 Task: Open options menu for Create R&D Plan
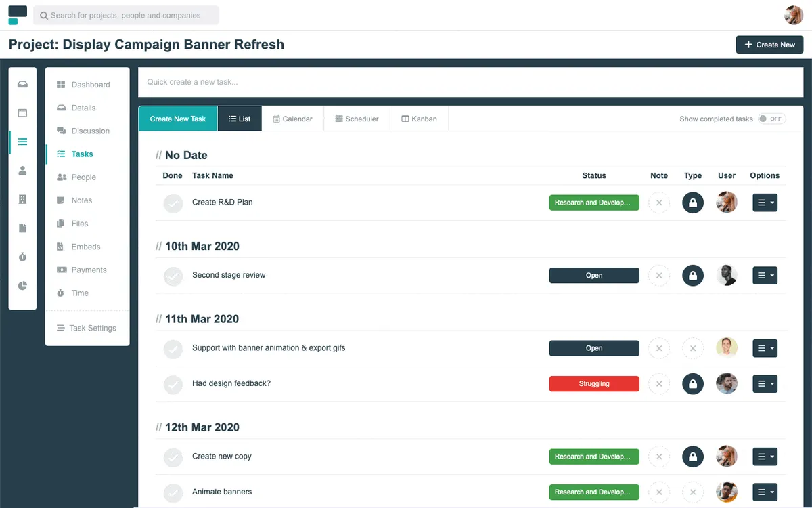pos(765,203)
